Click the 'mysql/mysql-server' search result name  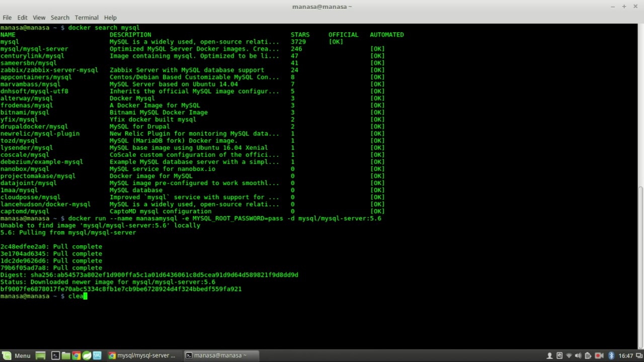(x=34, y=49)
